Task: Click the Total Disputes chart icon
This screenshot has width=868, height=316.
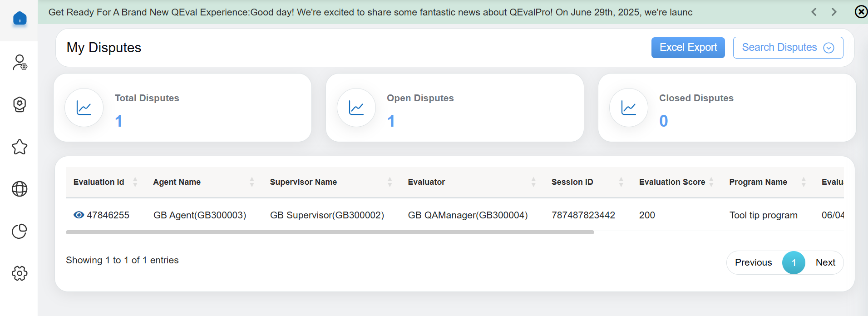Action: 84,108
